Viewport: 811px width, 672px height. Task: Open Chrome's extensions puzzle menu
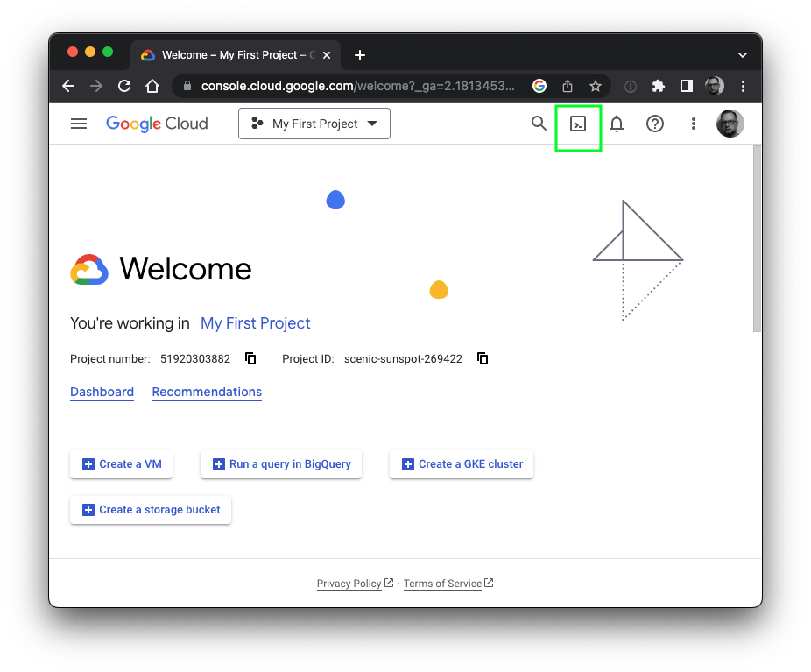[x=658, y=86]
